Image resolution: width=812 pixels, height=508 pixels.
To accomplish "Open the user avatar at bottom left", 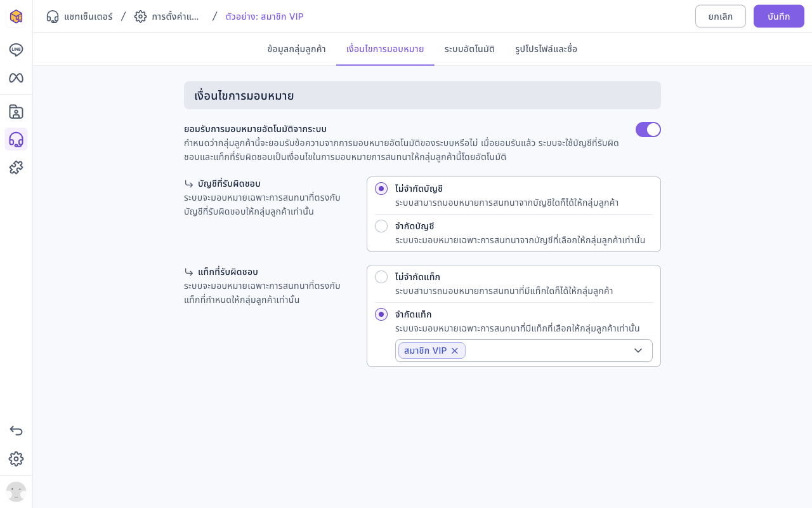I will (x=16, y=491).
